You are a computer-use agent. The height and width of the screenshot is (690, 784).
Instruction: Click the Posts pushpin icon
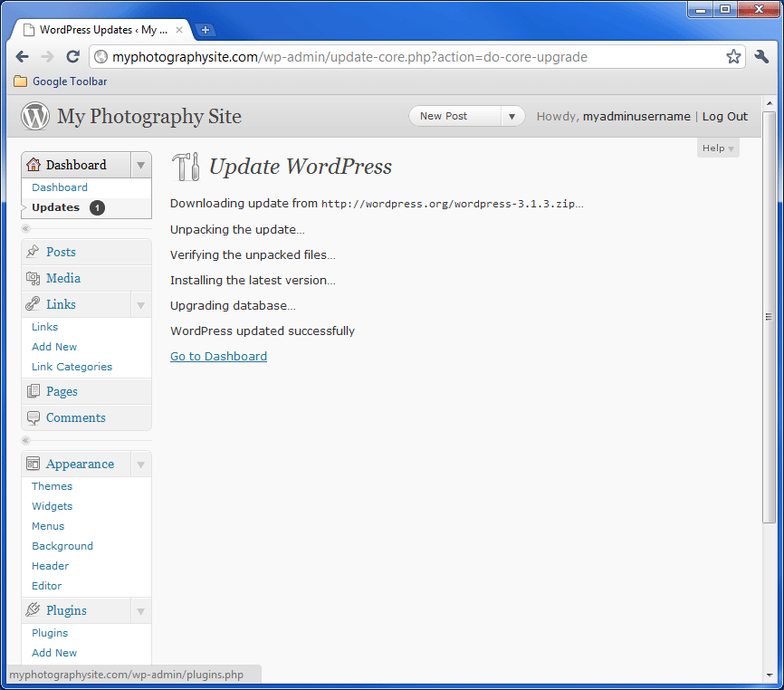(33, 252)
